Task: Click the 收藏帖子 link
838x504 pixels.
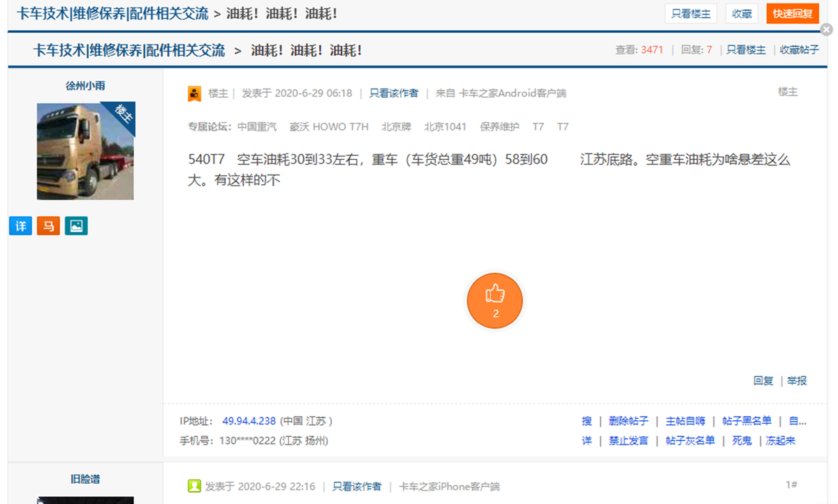Action: click(x=800, y=50)
